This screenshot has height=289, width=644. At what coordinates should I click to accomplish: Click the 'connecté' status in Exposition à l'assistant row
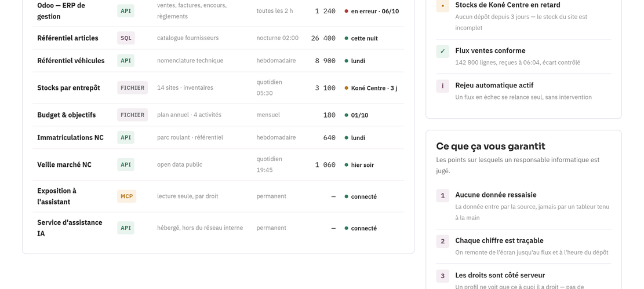point(364,197)
